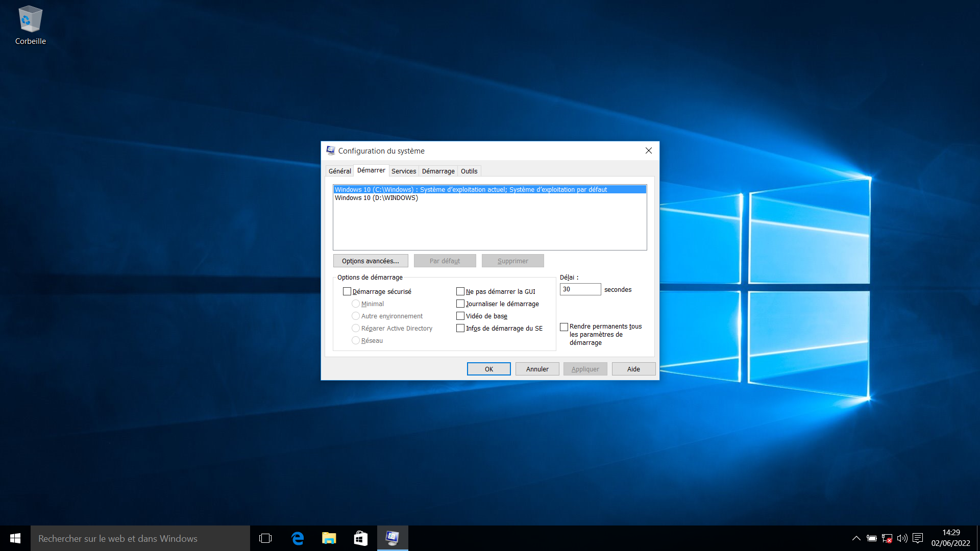The image size is (980, 551).
Task: Open Task View from the taskbar
Action: point(265,538)
